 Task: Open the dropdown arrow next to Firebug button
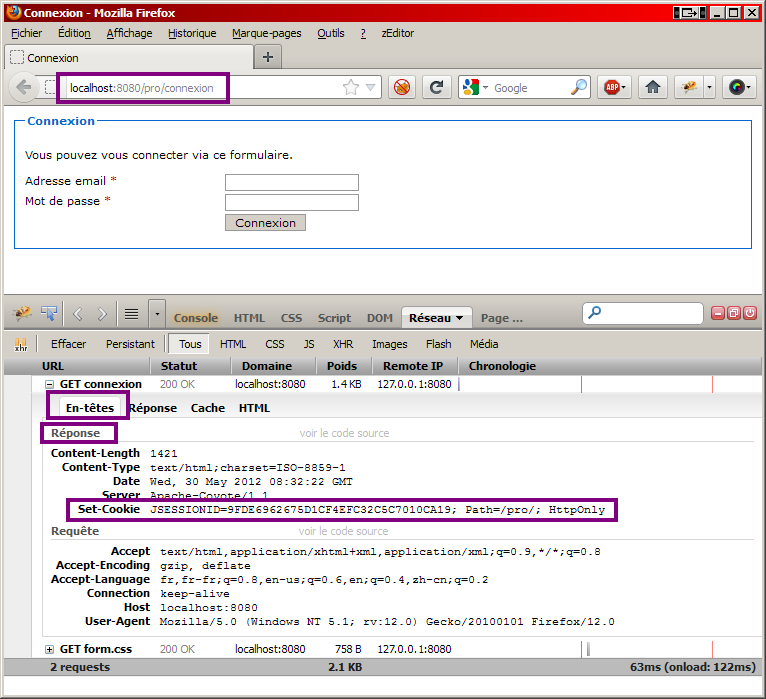click(709, 87)
